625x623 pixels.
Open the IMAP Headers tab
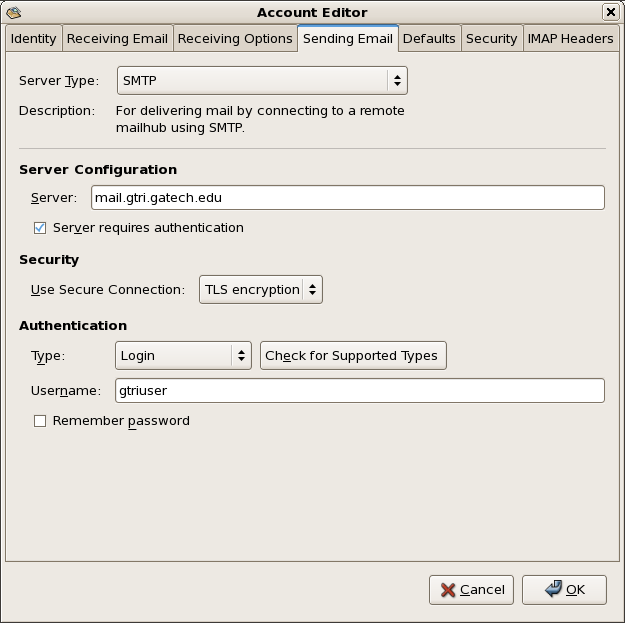point(570,39)
